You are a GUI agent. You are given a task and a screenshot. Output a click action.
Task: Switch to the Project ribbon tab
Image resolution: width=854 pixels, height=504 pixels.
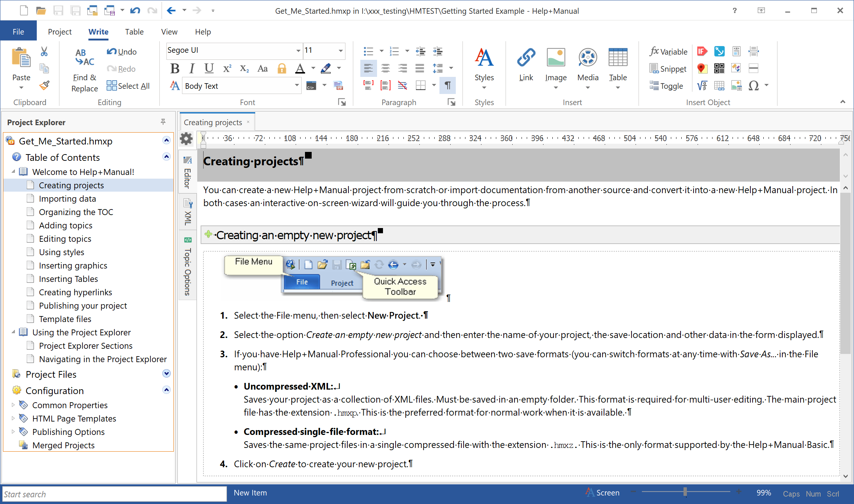(x=59, y=32)
